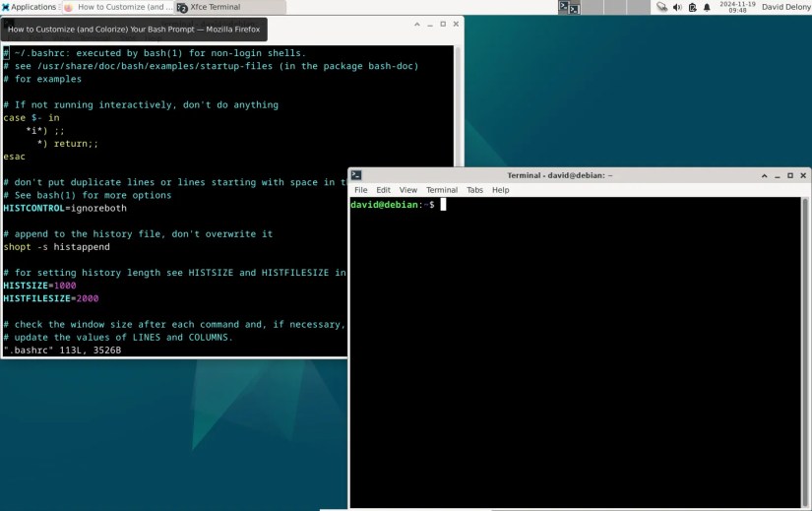Click the 'shopt -s histappend' line

click(x=56, y=247)
